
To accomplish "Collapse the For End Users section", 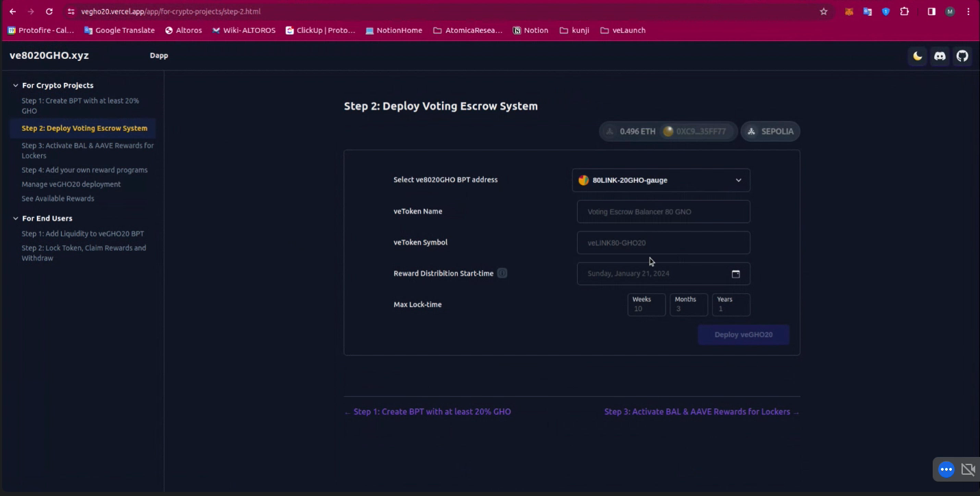I will pos(42,219).
